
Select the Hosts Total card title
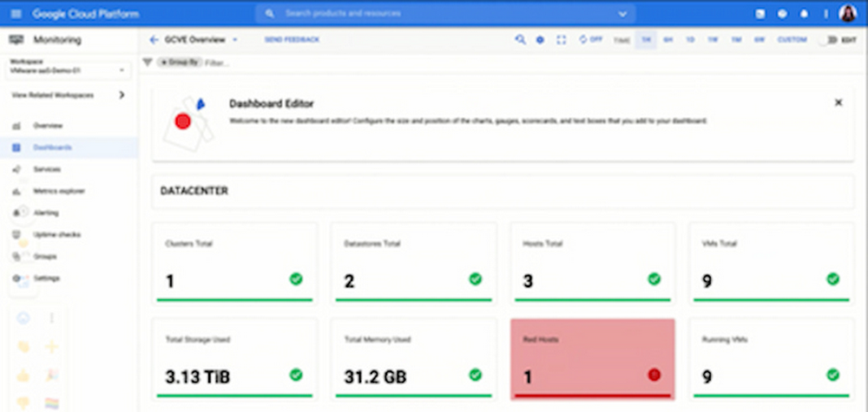(x=542, y=244)
